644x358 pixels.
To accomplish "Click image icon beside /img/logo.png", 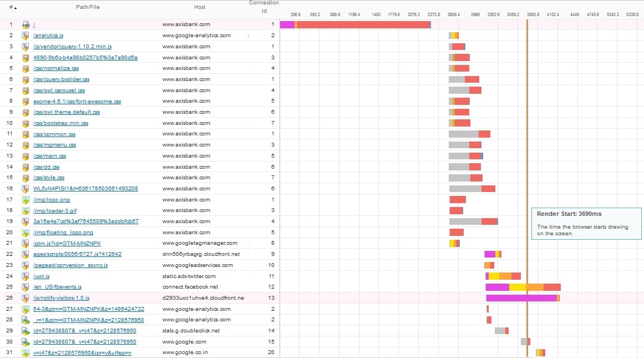I will 26,200.
